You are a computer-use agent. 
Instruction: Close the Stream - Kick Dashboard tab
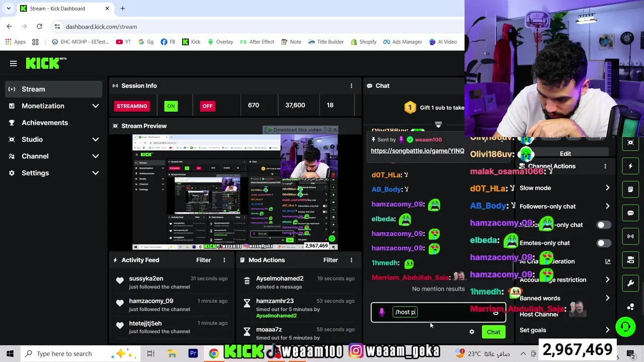(x=107, y=9)
